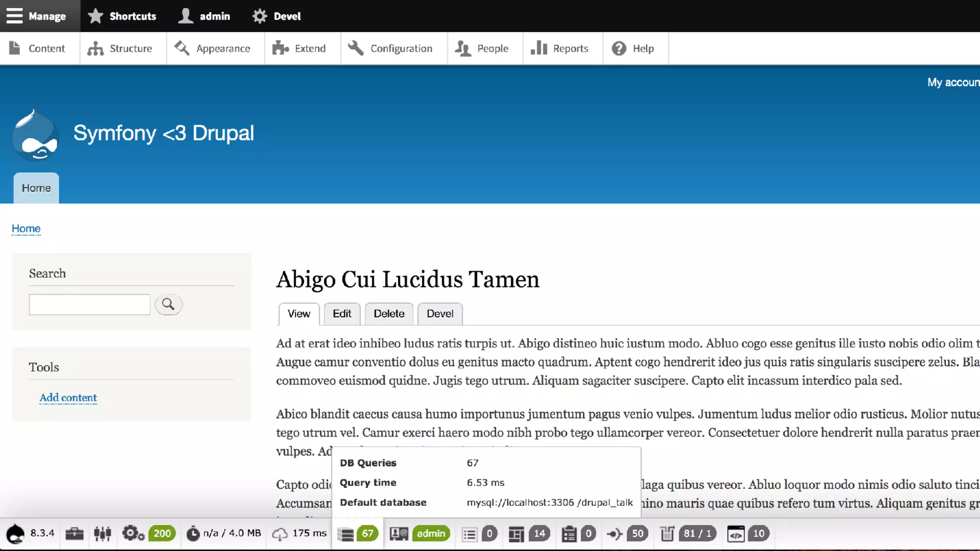Click the webprofiler config sliders icon
Image resolution: width=980 pixels, height=551 pixels.
102,533
